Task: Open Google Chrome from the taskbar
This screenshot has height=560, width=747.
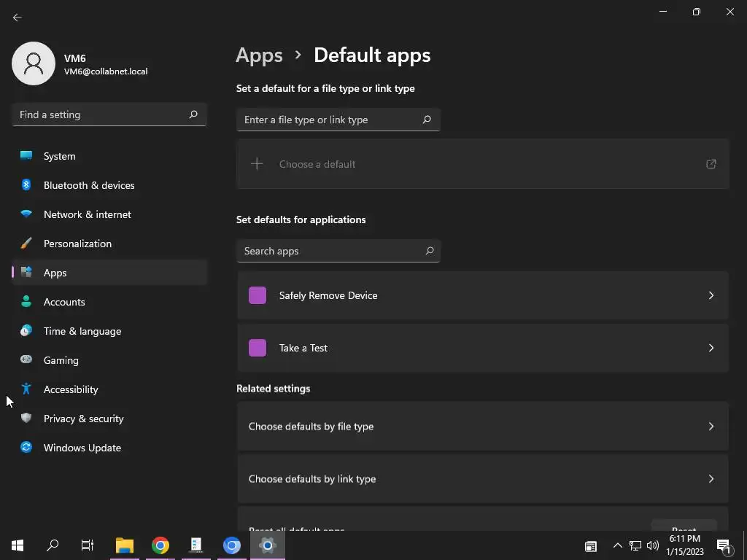Action: point(160,545)
